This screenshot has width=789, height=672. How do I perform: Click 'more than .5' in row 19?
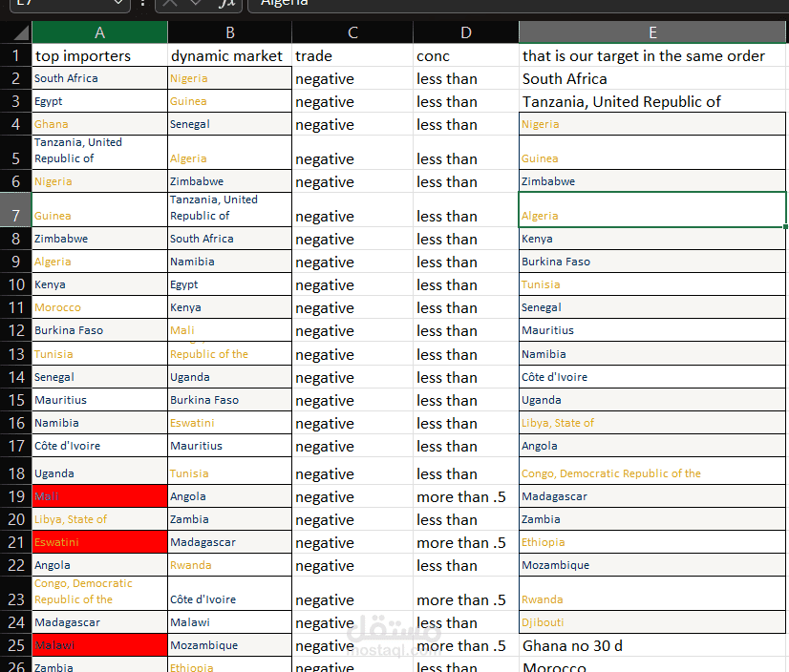466,497
